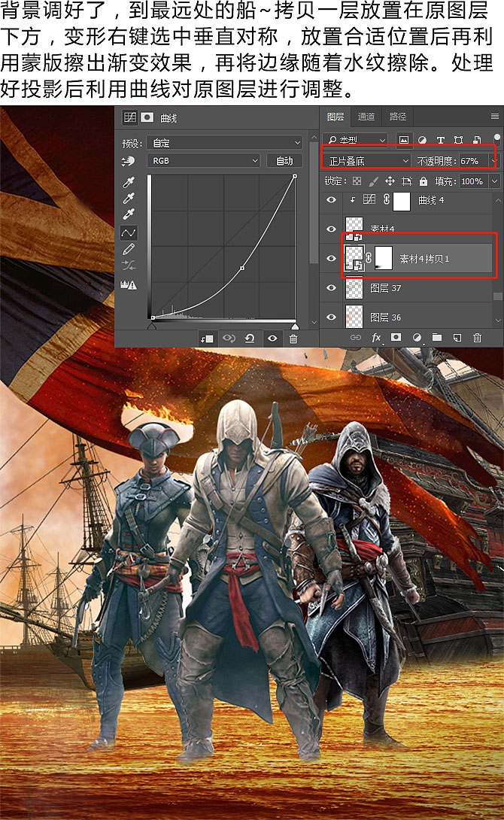
Task: Select the on-image targeted adjustment hand tool
Action: [128, 162]
